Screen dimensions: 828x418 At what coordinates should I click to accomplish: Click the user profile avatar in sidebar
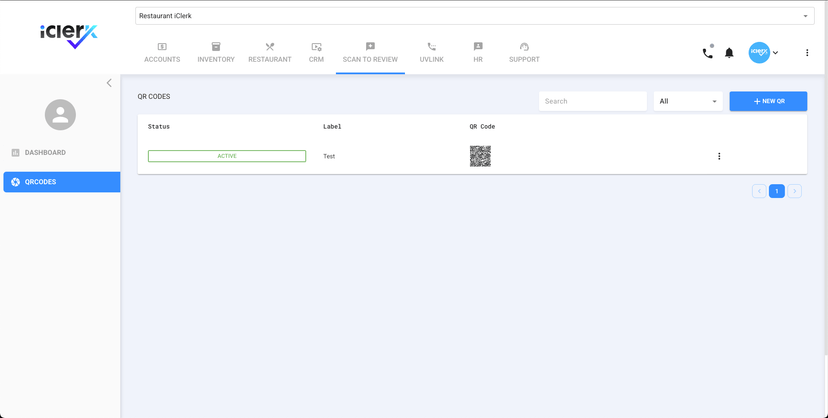60,115
